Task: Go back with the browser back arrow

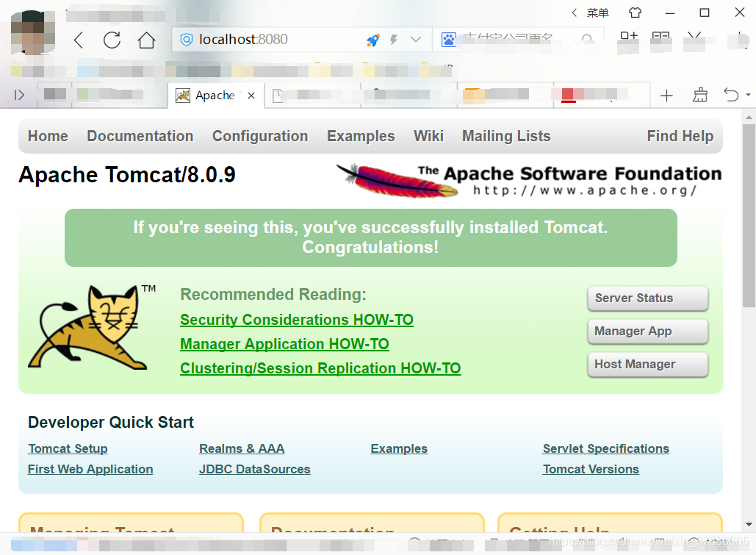Action: click(79, 40)
